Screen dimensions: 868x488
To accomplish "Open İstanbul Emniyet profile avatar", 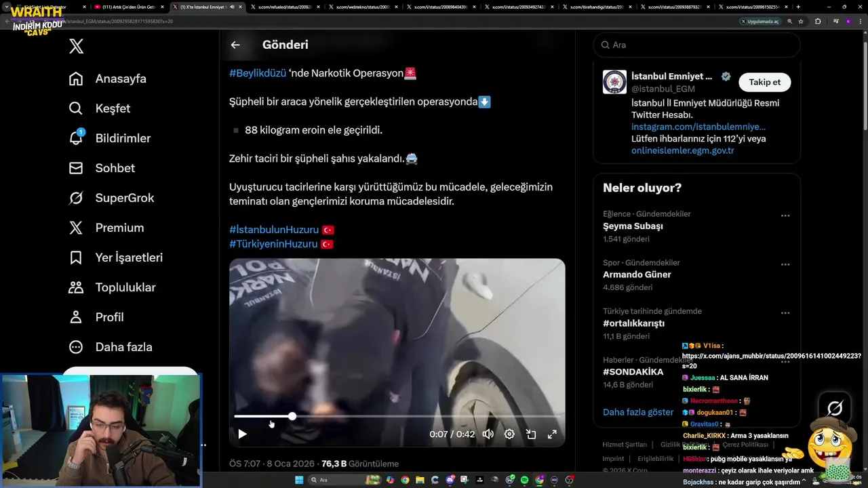I will [x=614, y=82].
